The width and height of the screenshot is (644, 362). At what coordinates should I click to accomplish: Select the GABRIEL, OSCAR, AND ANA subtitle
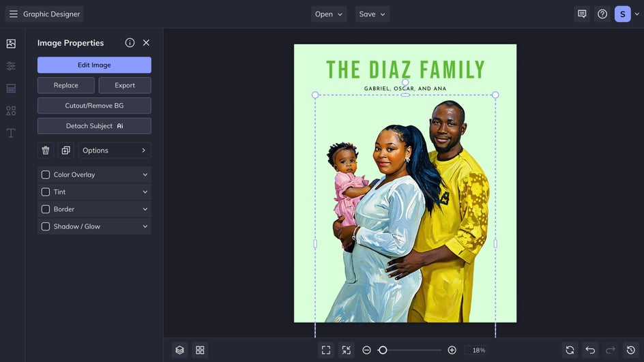click(405, 89)
